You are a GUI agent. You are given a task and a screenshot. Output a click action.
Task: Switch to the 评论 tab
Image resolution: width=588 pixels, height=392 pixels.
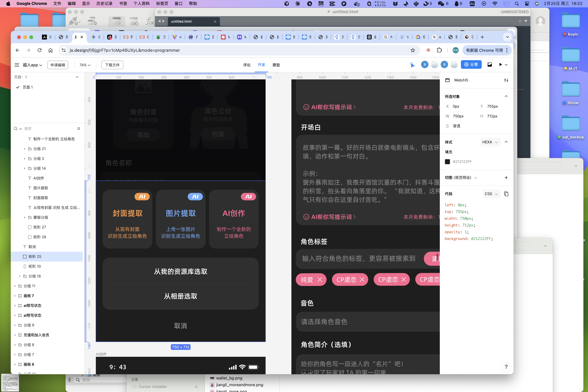[x=247, y=65]
